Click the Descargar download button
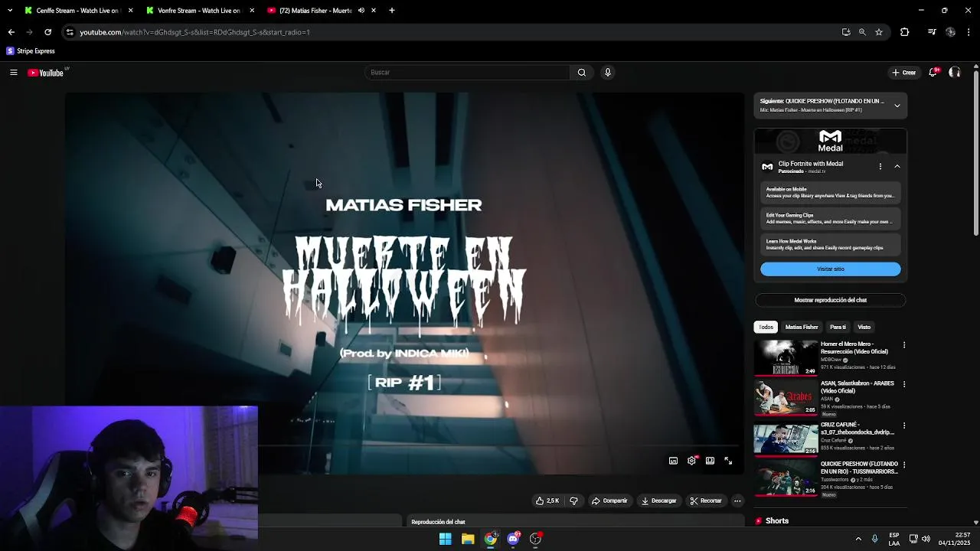Screen dimensions: 980x551 (x=659, y=500)
